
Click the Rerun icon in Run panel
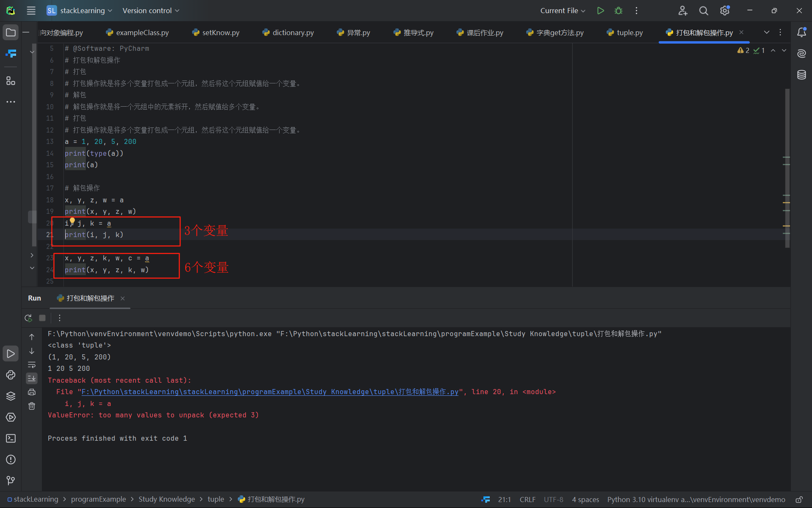[x=28, y=318]
